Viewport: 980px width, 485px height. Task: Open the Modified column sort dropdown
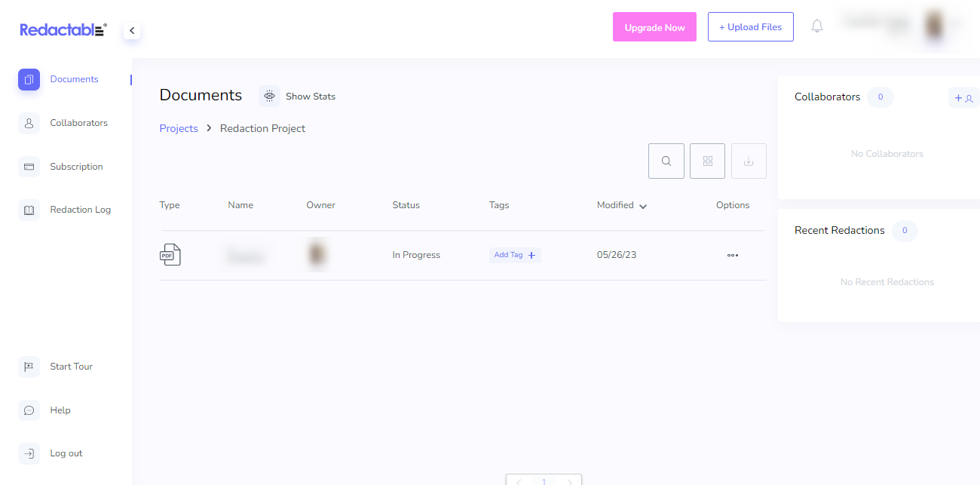642,205
